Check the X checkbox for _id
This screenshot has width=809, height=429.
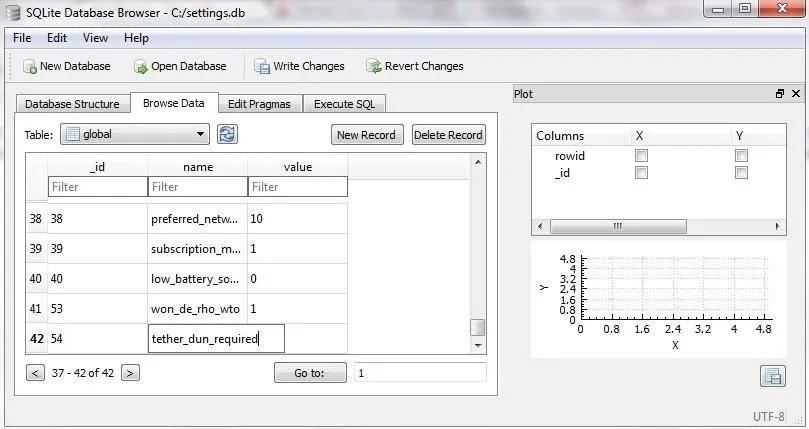coord(641,172)
